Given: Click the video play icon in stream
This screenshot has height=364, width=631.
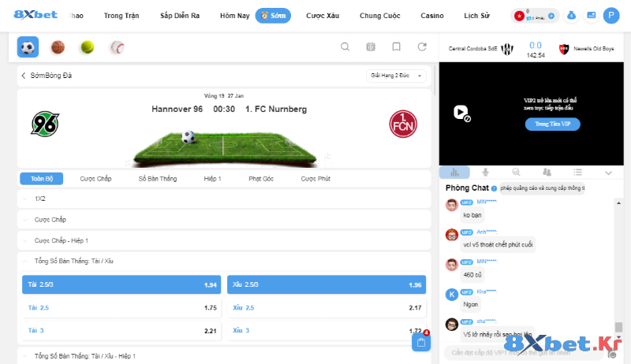Looking at the screenshot, I should (461, 113).
